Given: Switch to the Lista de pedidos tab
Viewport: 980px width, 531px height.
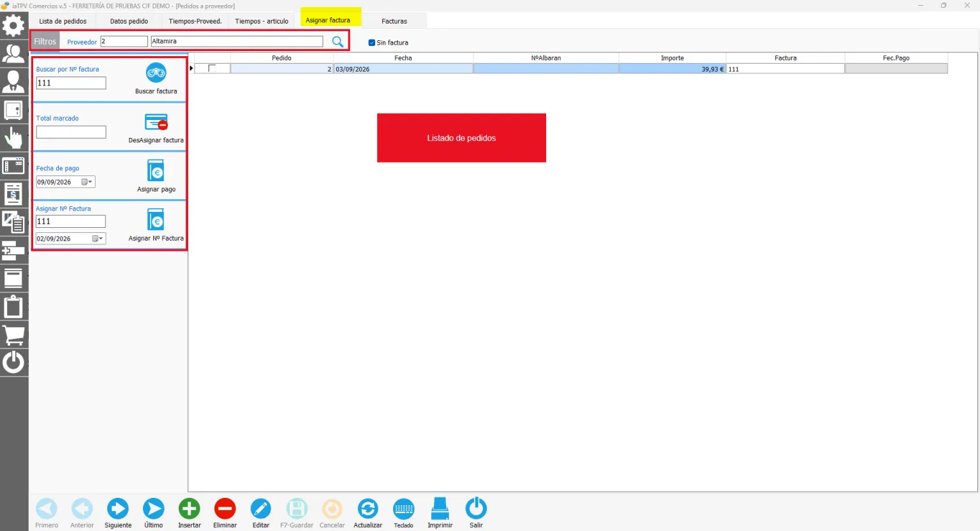Looking at the screenshot, I should click(x=63, y=21).
